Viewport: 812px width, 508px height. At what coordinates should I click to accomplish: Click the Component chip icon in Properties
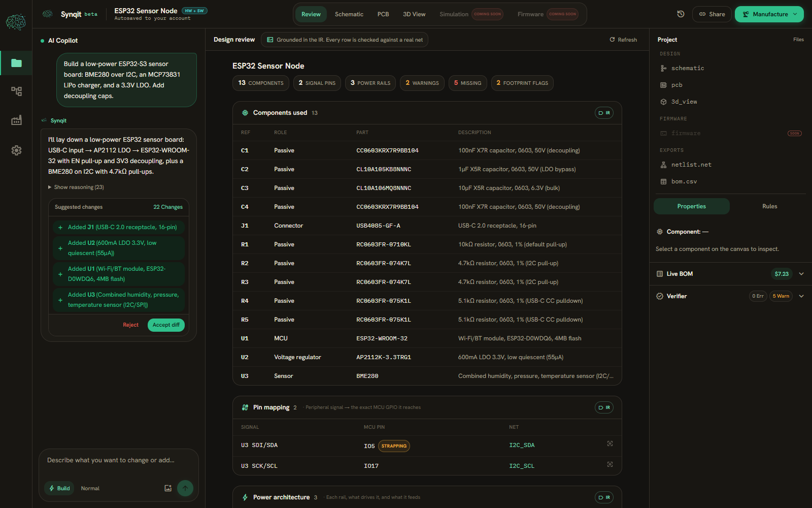[660, 232]
